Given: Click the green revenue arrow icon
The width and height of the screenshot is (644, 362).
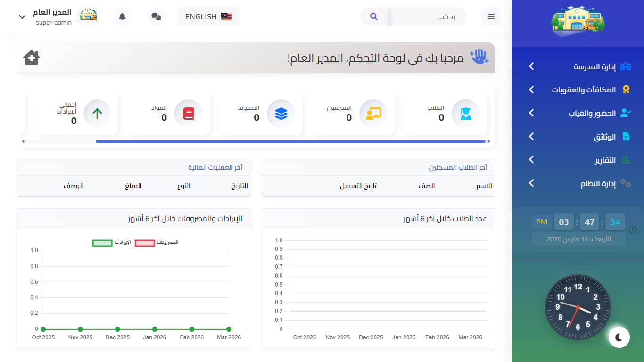Looking at the screenshot, I should pyautogui.click(x=97, y=114).
